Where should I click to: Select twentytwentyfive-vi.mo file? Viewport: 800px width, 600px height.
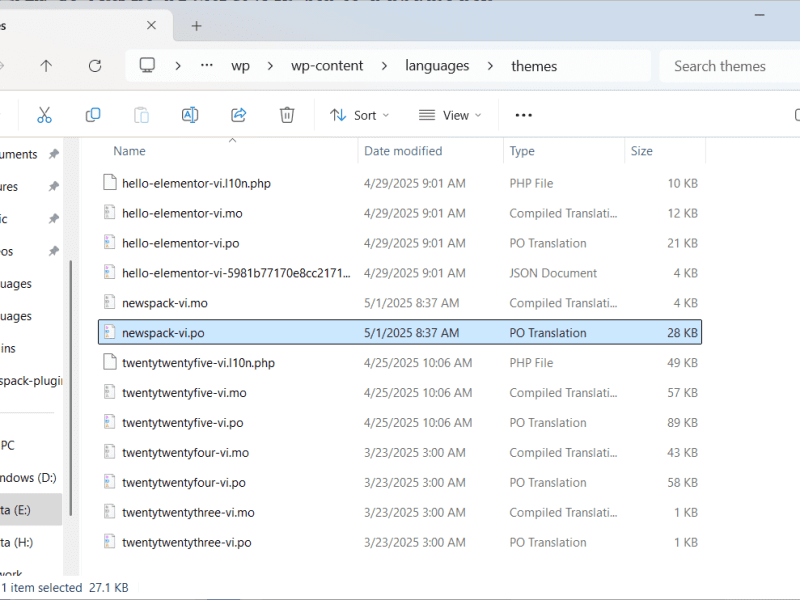[x=400, y=392]
